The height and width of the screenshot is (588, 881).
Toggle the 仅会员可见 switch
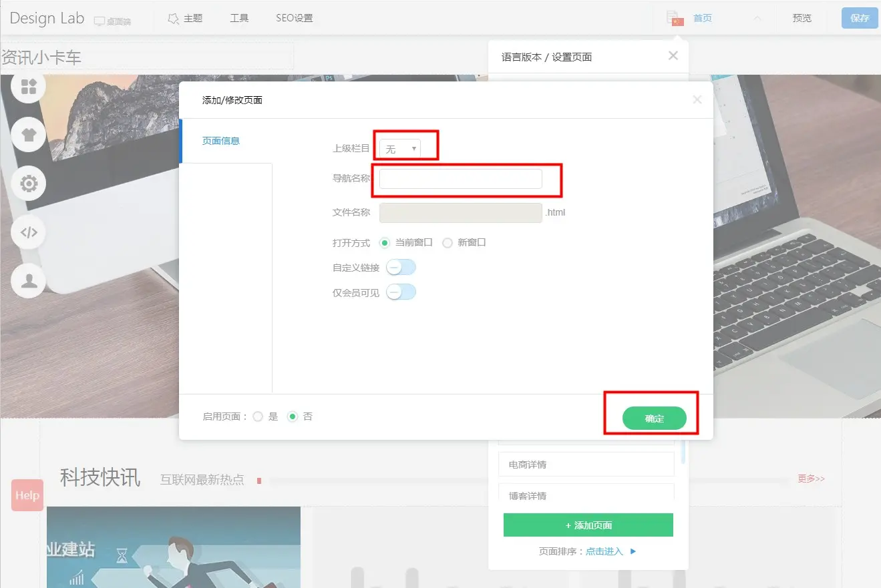coord(401,292)
